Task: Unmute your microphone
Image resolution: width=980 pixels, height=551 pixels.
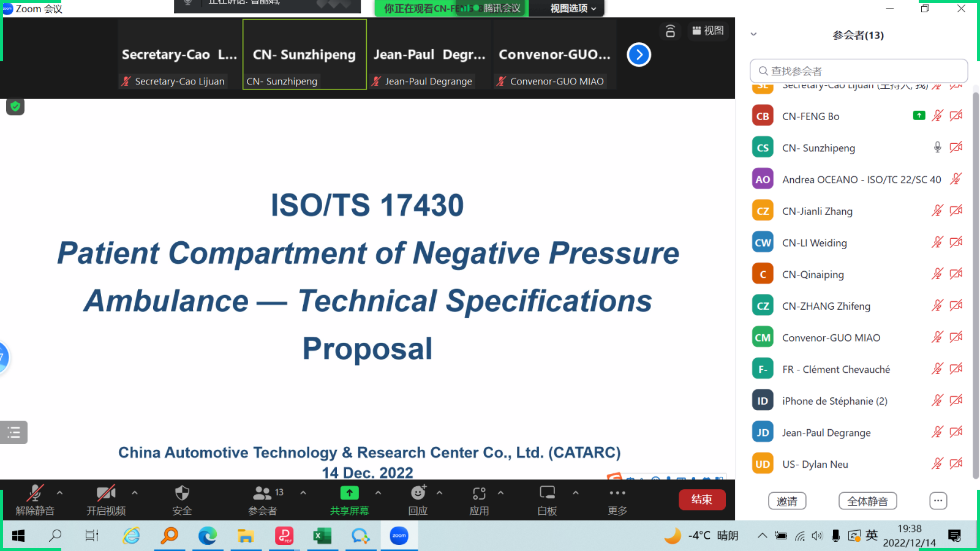Action: click(35, 493)
